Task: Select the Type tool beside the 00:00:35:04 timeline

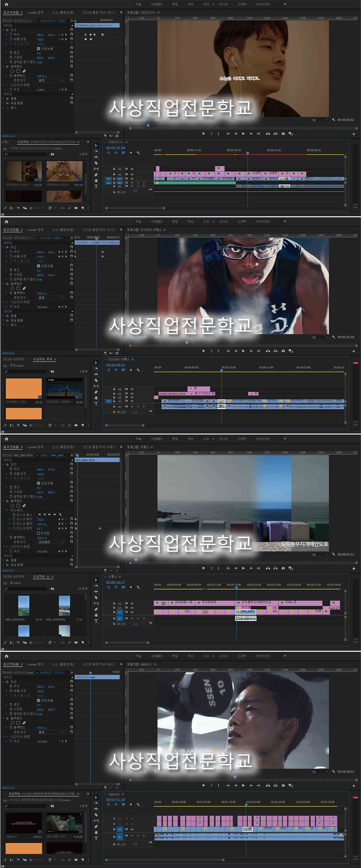Action: coord(96,186)
